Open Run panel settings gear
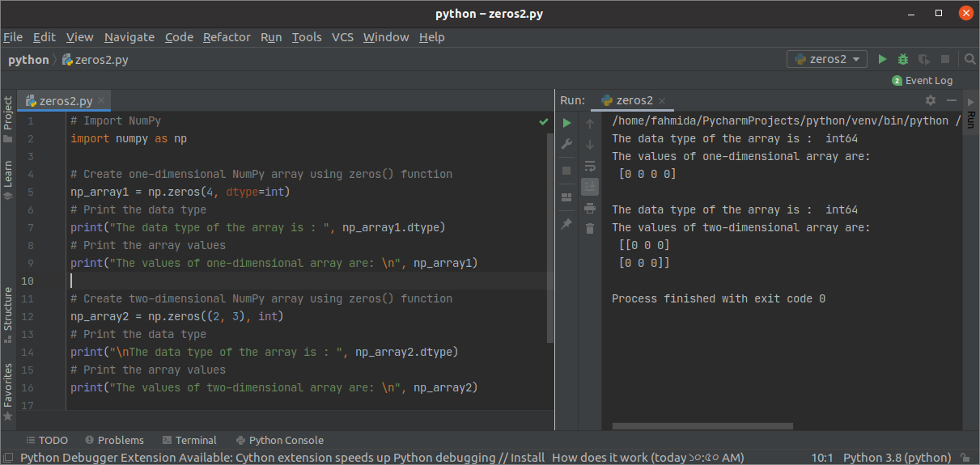The height and width of the screenshot is (465, 980). pos(930,100)
